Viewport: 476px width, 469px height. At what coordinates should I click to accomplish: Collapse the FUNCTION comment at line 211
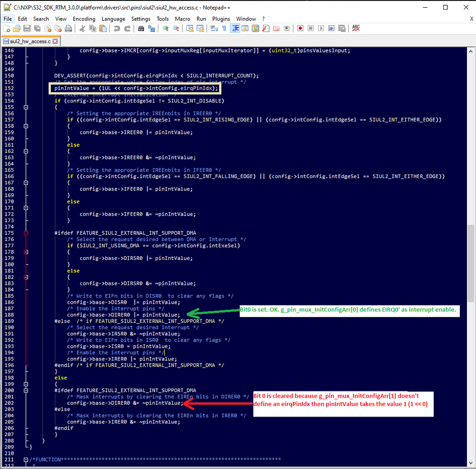(x=26, y=460)
